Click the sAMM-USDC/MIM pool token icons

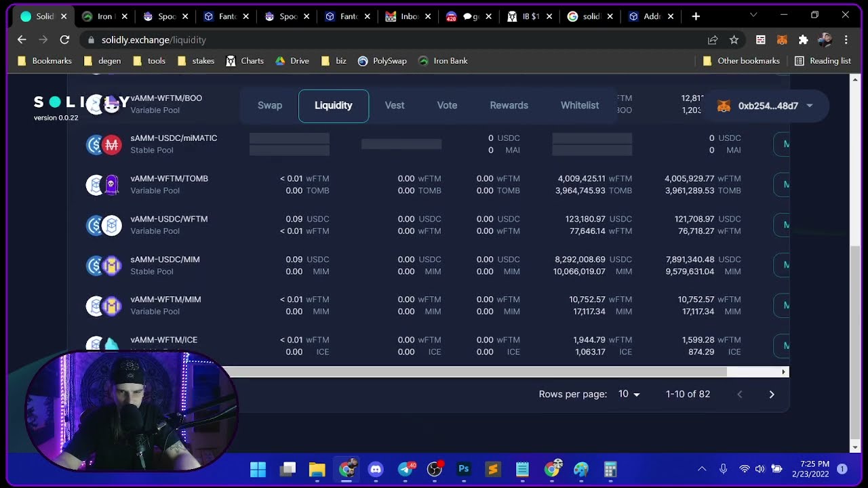click(104, 265)
